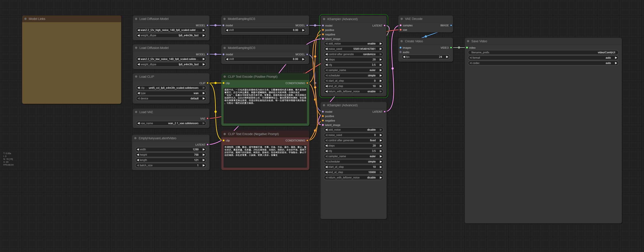Screen dimensions: 644x252
Task: Open the type dropdown set to wan
Action: [171, 93]
